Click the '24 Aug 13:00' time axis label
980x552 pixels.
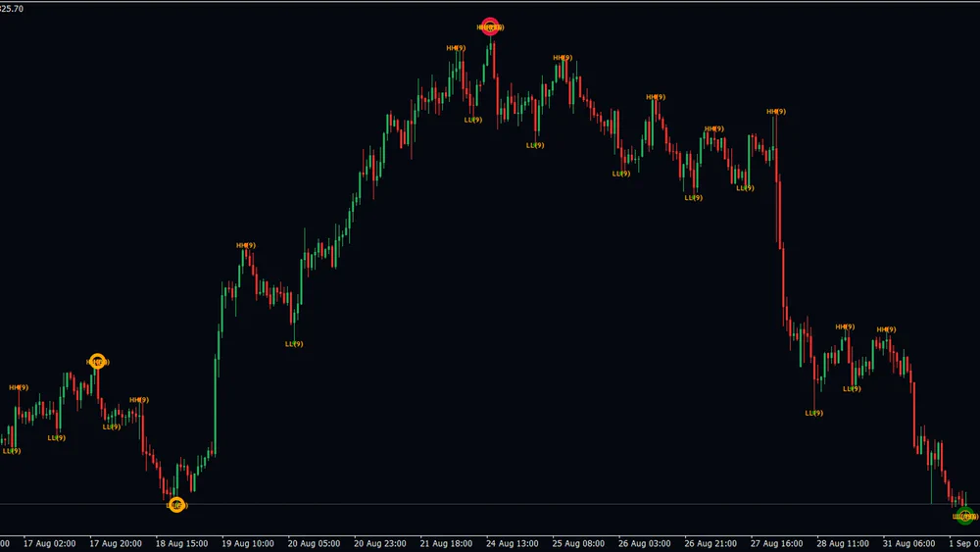pyautogui.click(x=513, y=544)
